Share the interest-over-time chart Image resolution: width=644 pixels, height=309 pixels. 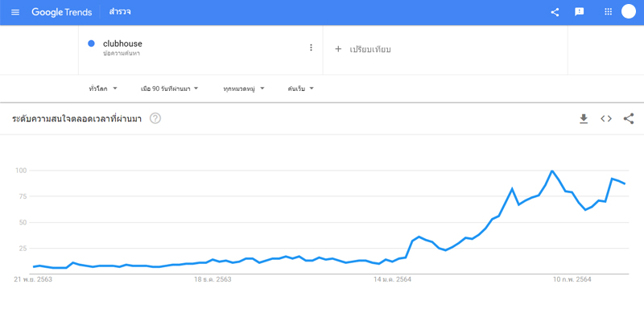pos(629,119)
